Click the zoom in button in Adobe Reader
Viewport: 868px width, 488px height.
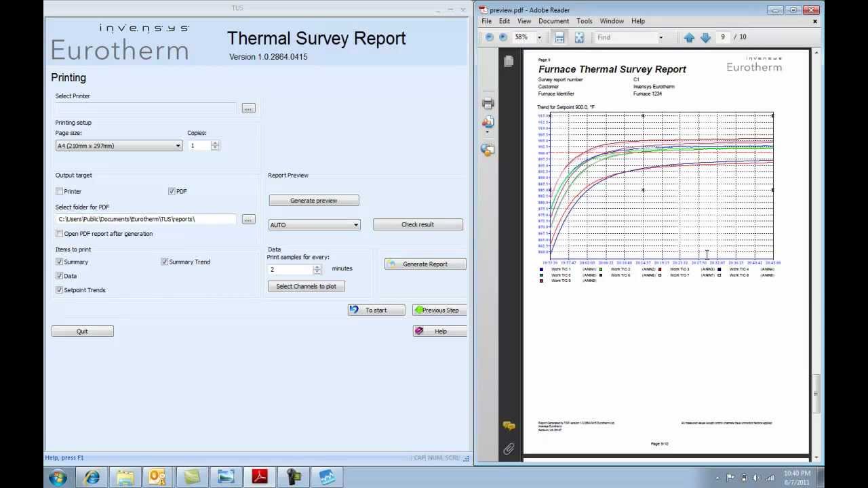click(x=503, y=37)
